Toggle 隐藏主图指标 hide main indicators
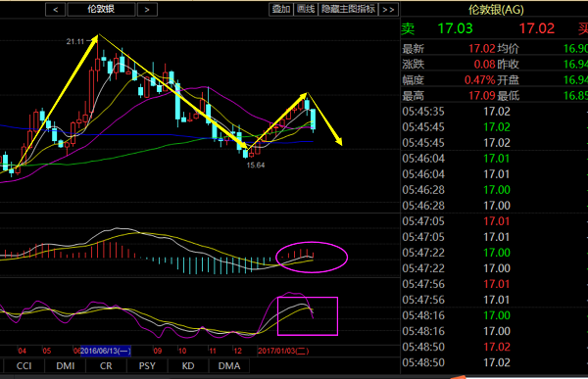Screen dimensions: 588x379 [x=348, y=10]
